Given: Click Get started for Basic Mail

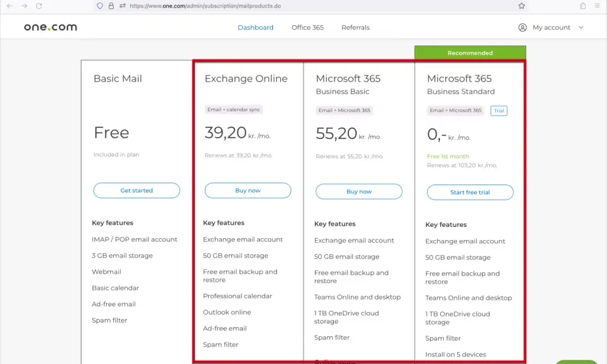Looking at the screenshot, I should tap(137, 190).
